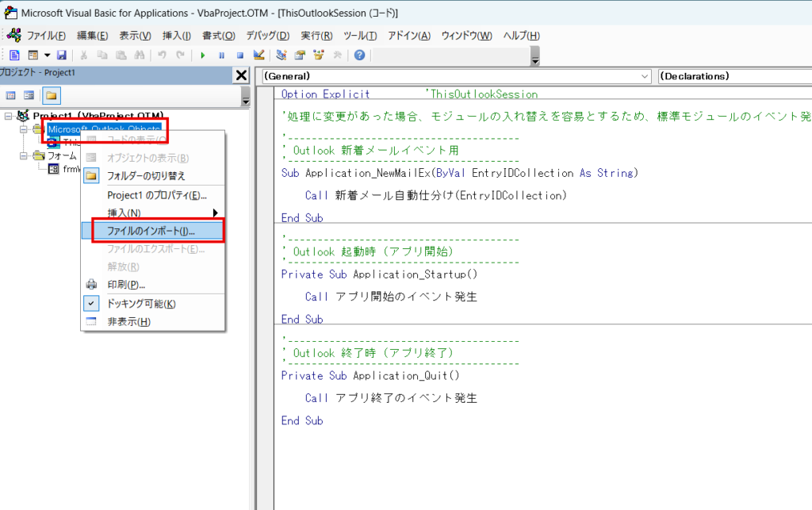This screenshot has height=510, width=812.
Task: Click the blue Help question mark icon
Action: [x=360, y=56]
